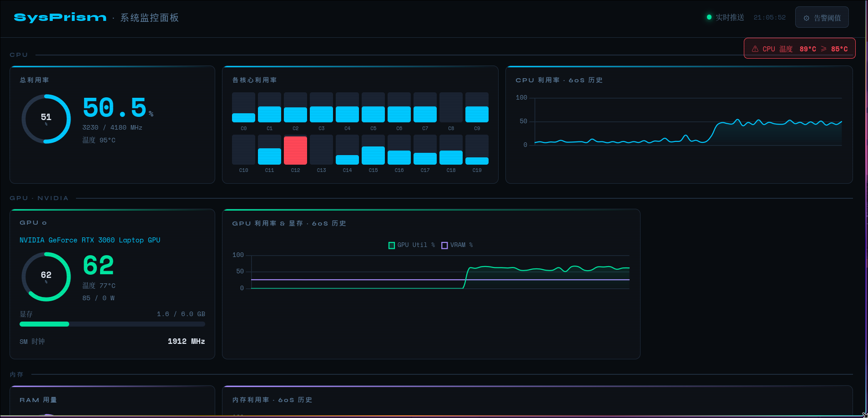Screen dimensions: 868x418
Task: Click the SysPrism logo
Action: [60, 18]
